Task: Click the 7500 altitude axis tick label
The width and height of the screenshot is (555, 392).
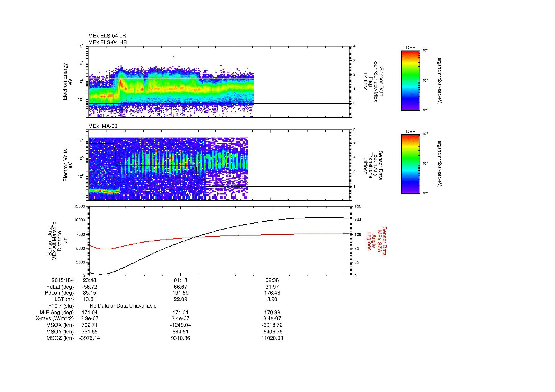Action: 81,234
